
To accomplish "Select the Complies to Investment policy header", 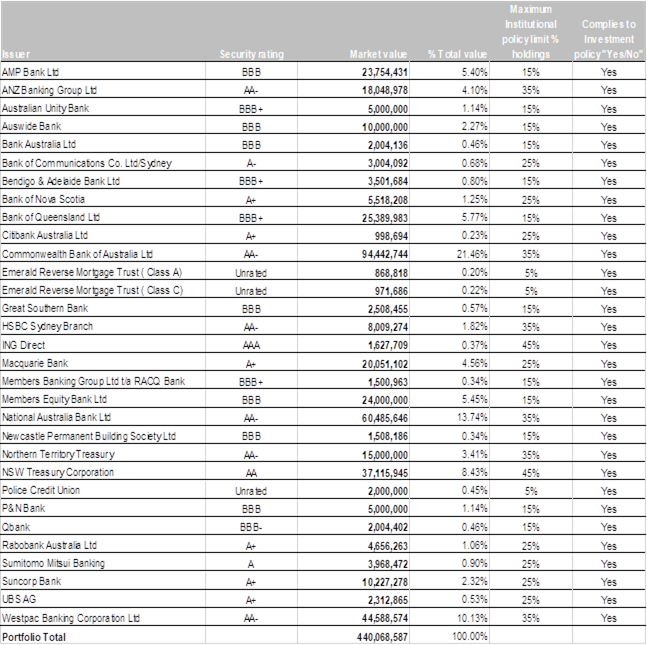I will pyautogui.click(x=608, y=31).
